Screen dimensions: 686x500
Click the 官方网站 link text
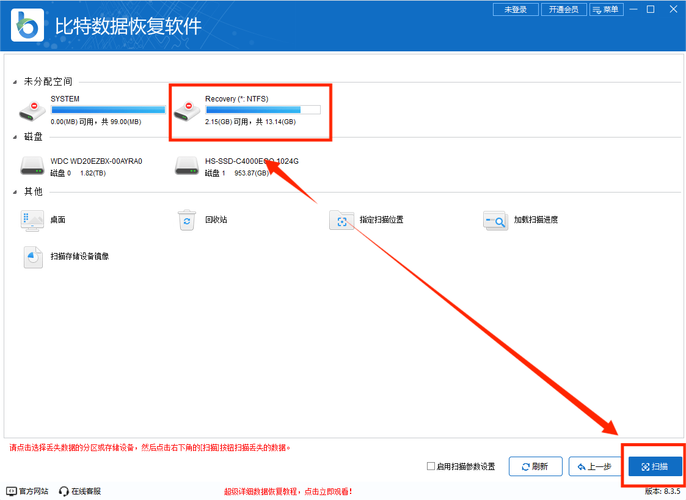click(x=33, y=491)
